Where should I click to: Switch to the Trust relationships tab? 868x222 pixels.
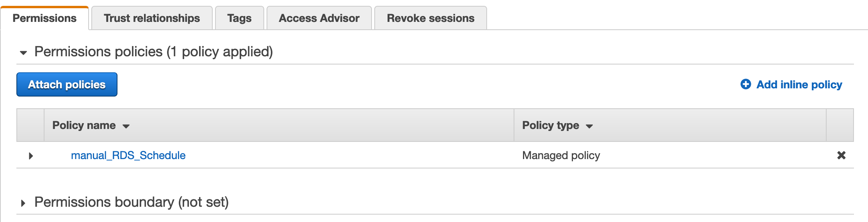[x=151, y=18]
